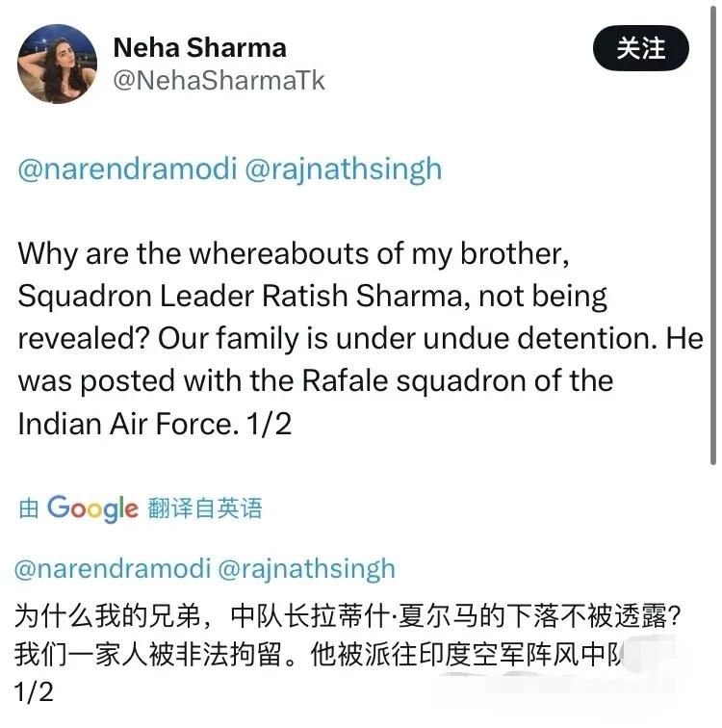722x728 pixels.
Task: Open @rajnathsingh mention in the translated section
Action: [x=307, y=570]
